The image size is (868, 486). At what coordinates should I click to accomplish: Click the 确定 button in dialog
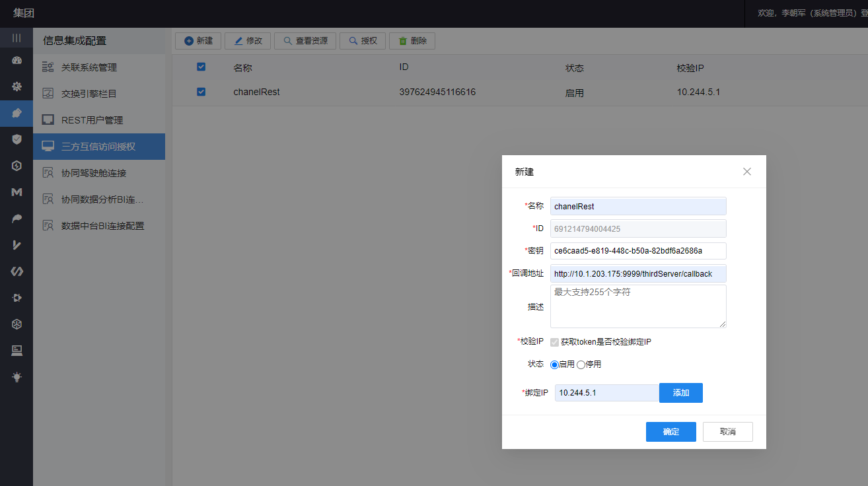pyautogui.click(x=670, y=432)
